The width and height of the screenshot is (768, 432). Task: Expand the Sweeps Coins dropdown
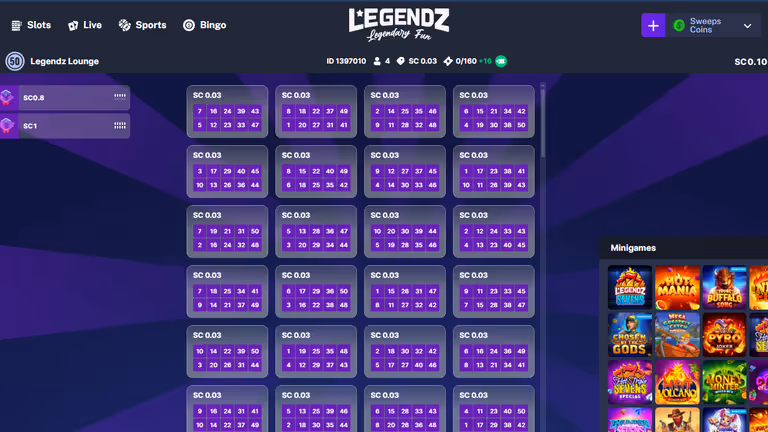(747, 26)
